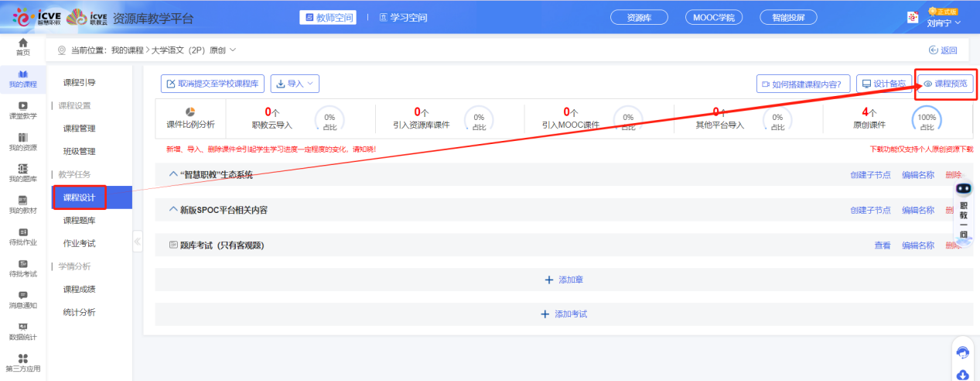Click 返回 back link
Image resolution: width=980 pixels, height=381 pixels.
coord(943,50)
